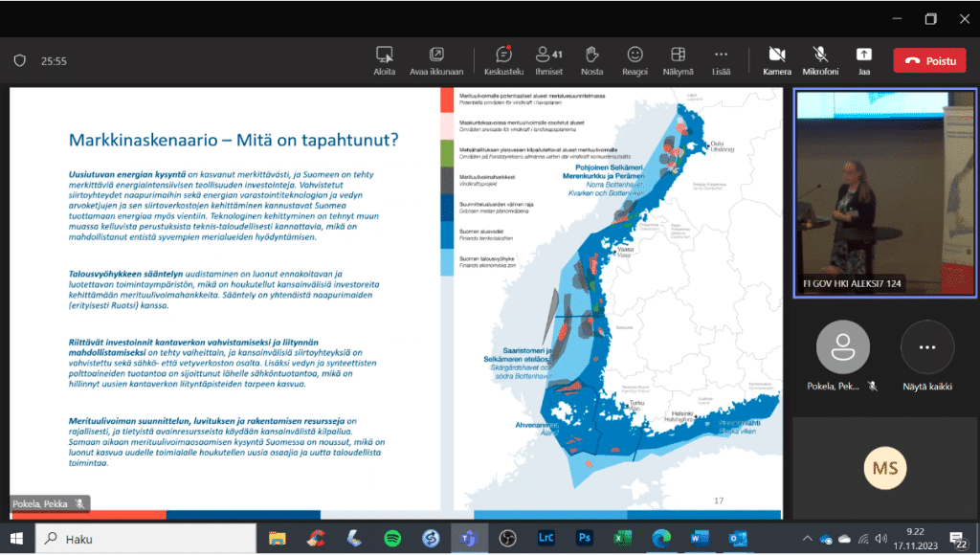Open Word from the taskbar
The image size is (980, 555).
700,539
